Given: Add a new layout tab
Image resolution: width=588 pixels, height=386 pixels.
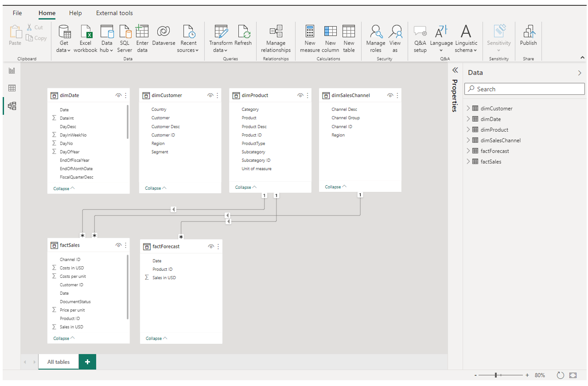Looking at the screenshot, I should pos(87,362).
